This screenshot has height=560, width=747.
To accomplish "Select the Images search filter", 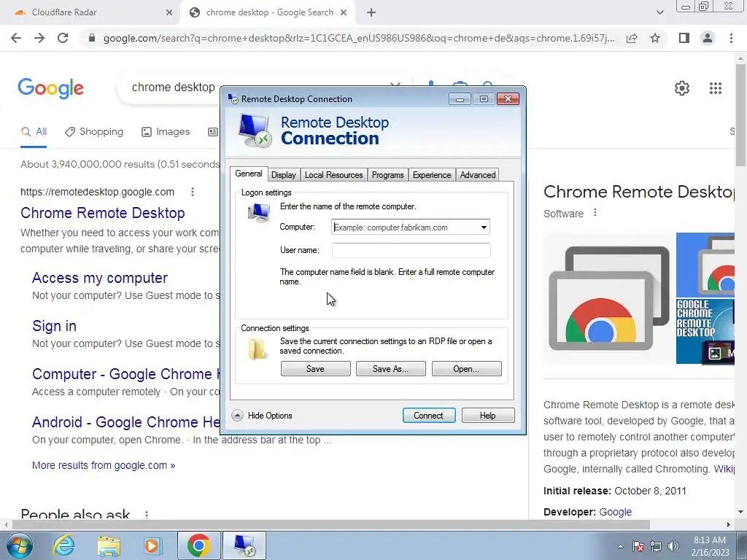I will [166, 132].
